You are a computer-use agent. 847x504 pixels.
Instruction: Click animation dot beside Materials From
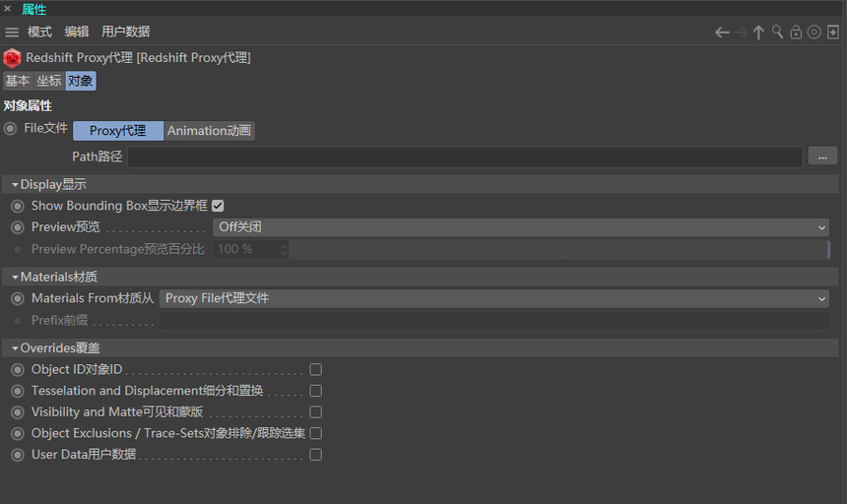pyautogui.click(x=18, y=298)
